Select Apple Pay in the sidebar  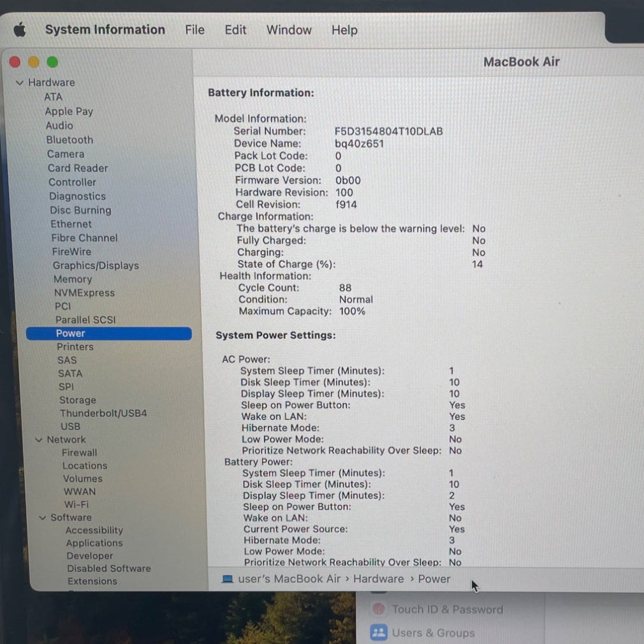tap(69, 112)
